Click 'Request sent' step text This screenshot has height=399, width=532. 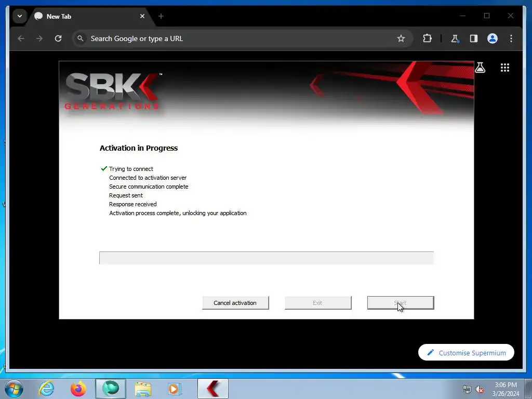(x=126, y=195)
